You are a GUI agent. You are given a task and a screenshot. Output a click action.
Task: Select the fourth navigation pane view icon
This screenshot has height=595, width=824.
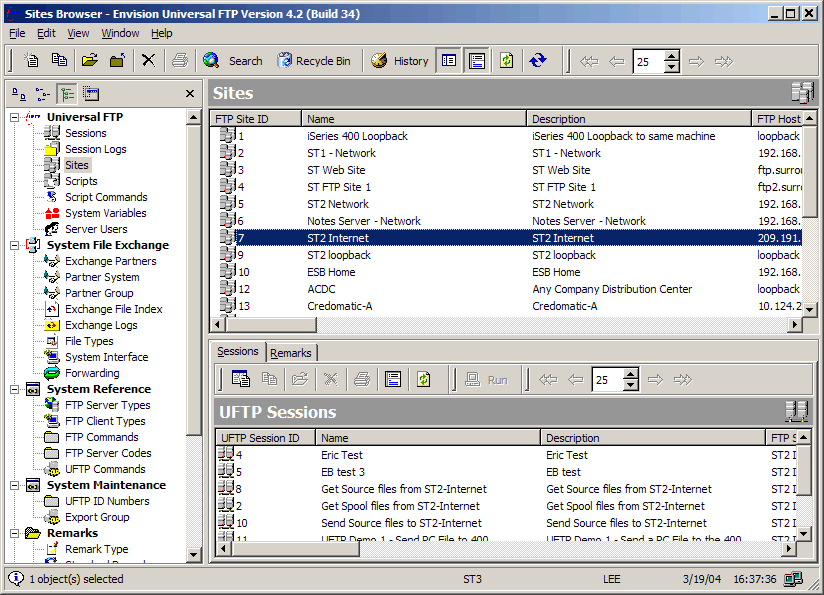pos(91,94)
